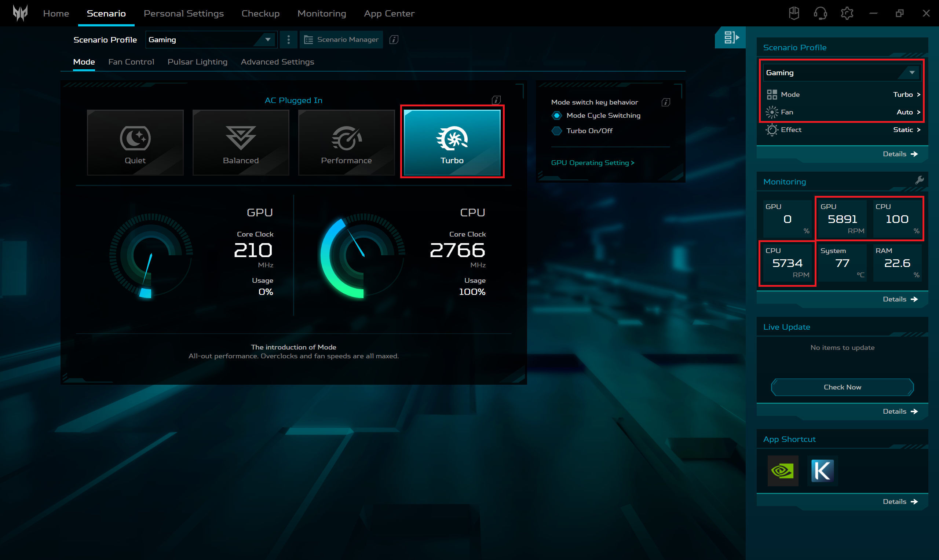The height and width of the screenshot is (560, 939).
Task: Select the Quiet mode icon
Action: tap(135, 138)
